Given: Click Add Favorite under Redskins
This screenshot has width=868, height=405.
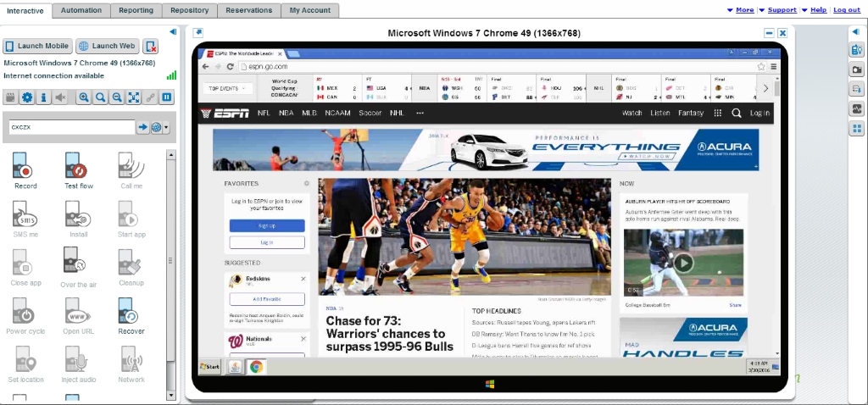Looking at the screenshot, I should point(267,299).
